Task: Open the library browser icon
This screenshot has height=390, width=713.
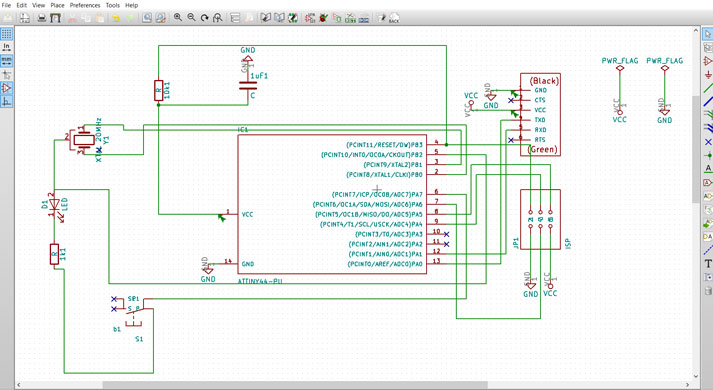Action: pyautogui.click(x=279, y=18)
